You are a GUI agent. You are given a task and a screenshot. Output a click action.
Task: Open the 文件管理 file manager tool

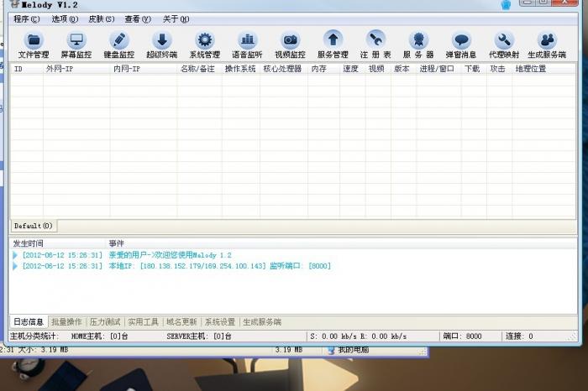34,44
